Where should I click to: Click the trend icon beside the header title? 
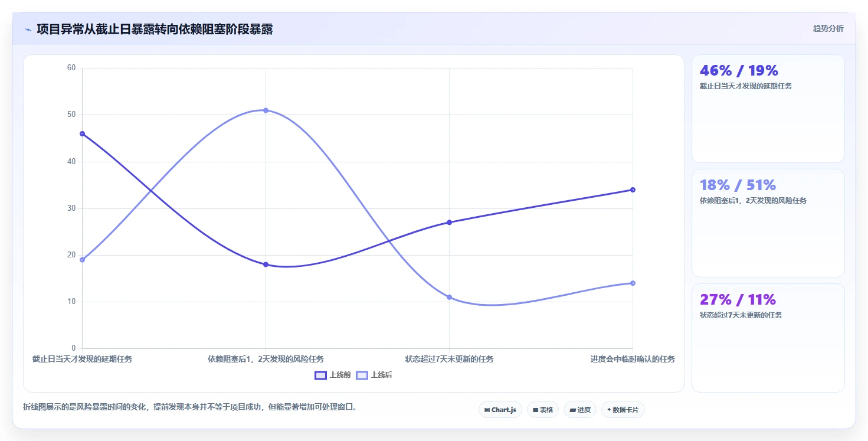[28, 30]
